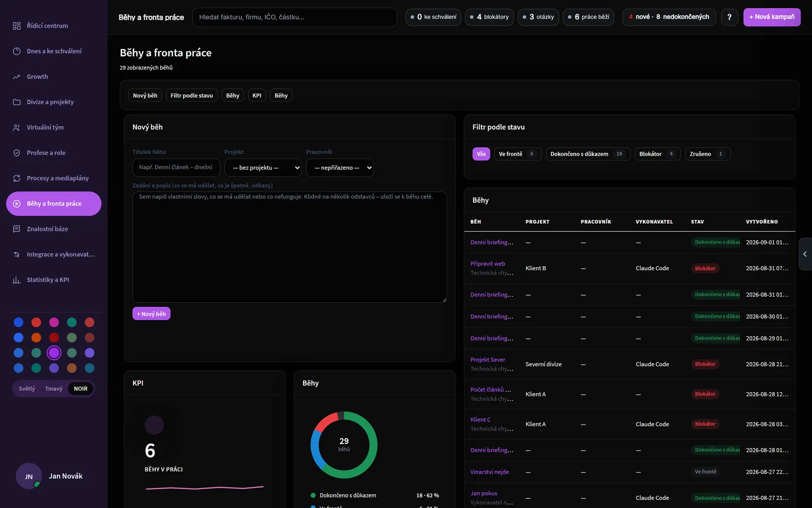The height and width of the screenshot is (508, 812).
Task: Open Řídicí centrum grid icon
Action: pyautogui.click(x=17, y=26)
